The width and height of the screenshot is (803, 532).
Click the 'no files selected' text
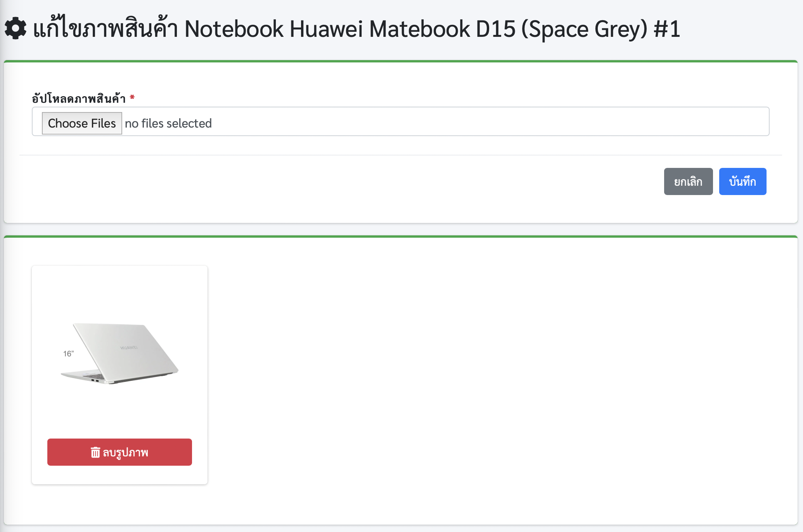coord(168,123)
